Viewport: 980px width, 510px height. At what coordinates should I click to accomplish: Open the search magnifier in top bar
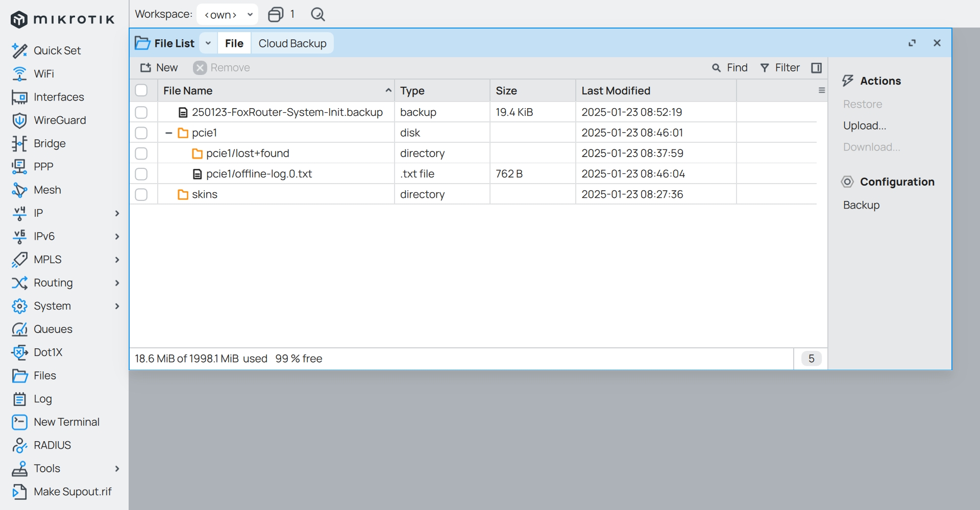point(318,14)
